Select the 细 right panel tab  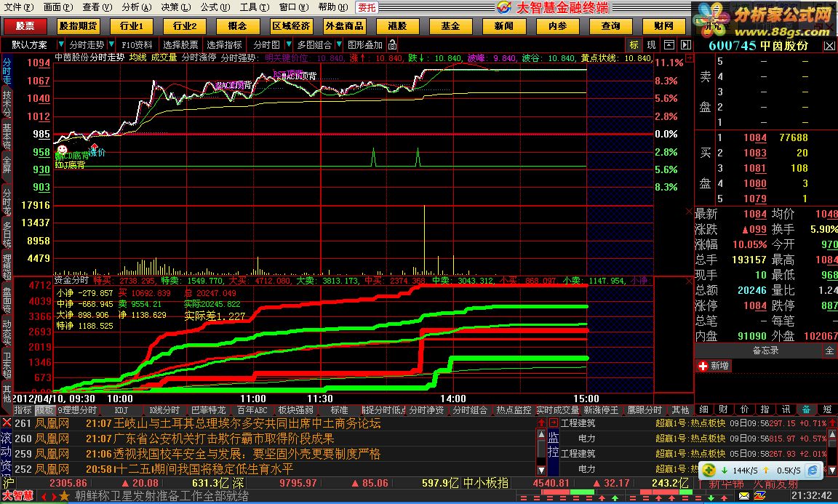click(704, 409)
